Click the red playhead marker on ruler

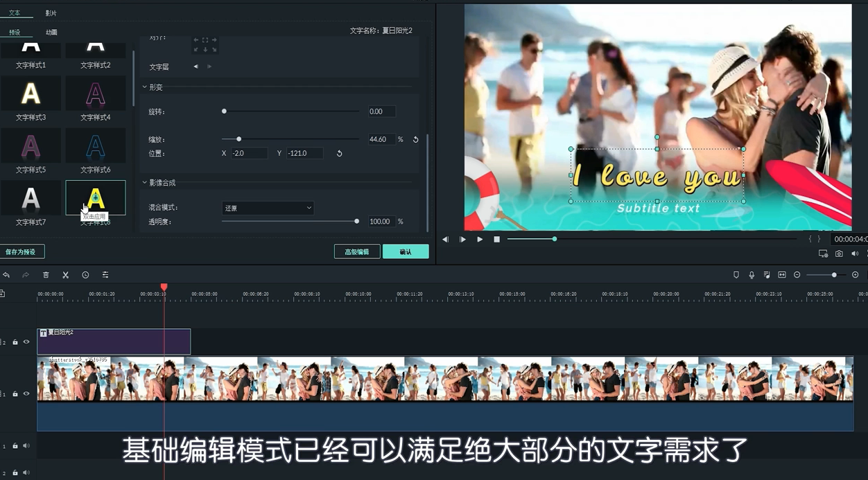[164, 287]
